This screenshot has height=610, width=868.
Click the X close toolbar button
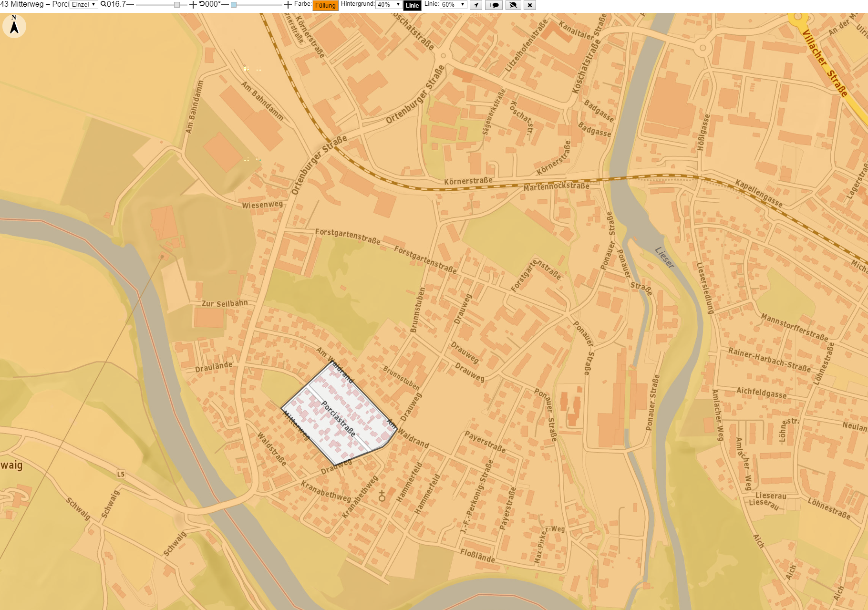coord(530,5)
